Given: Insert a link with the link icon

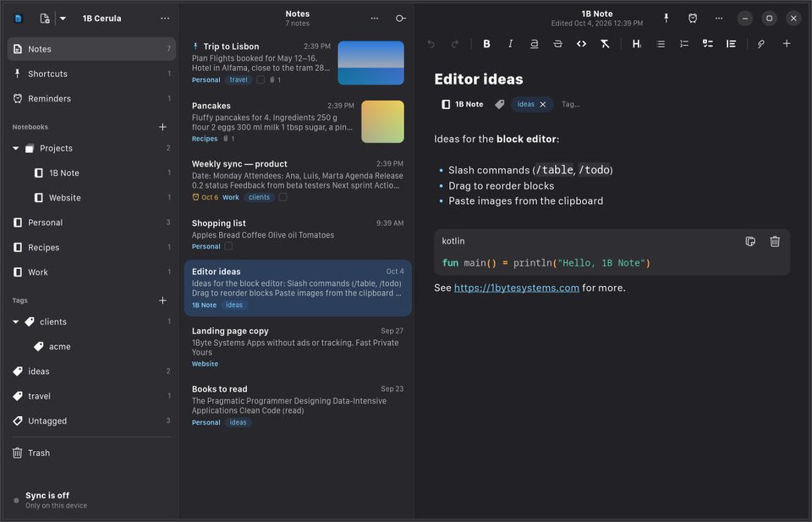Looking at the screenshot, I should pyautogui.click(x=760, y=44).
